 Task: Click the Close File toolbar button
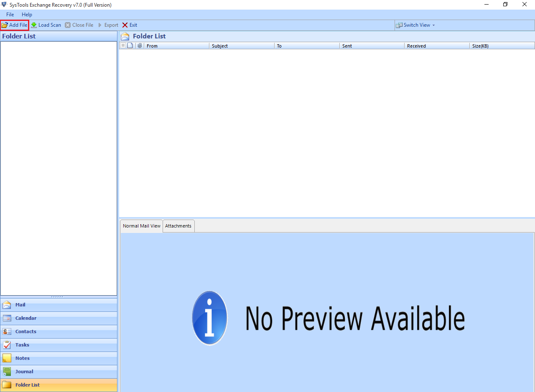coord(79,25)
